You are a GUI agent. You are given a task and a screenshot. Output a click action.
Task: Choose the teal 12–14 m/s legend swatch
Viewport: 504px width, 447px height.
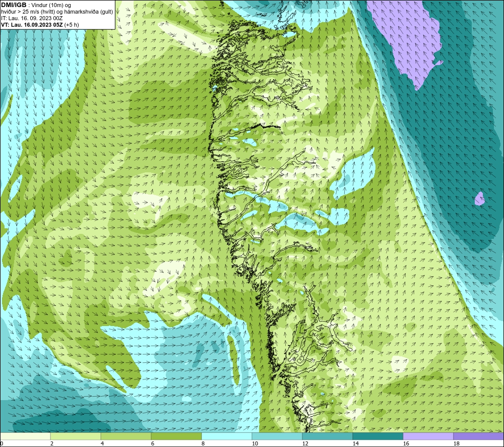[327, 436]
